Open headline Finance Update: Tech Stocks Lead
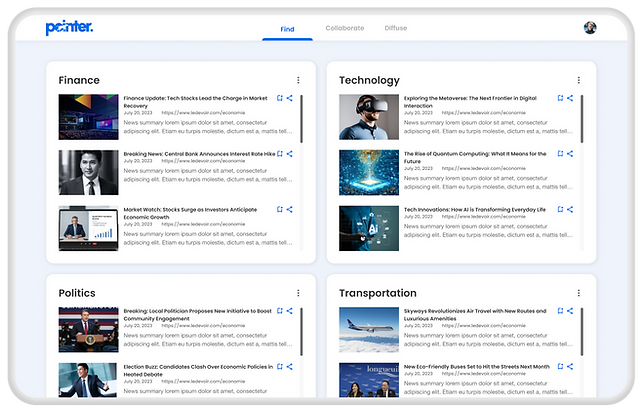 (195, 102)
